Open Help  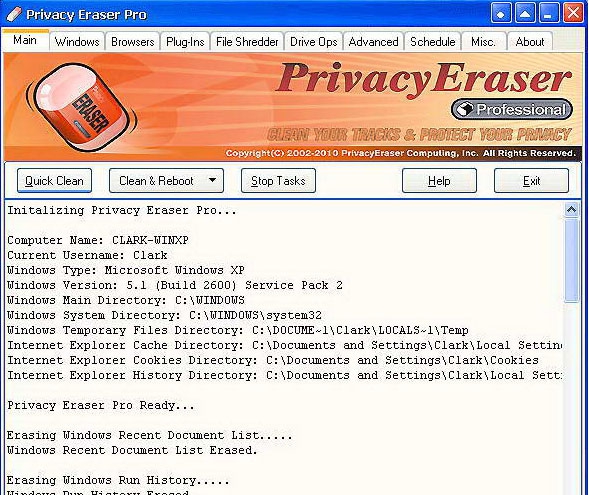(x=439, y=181)
